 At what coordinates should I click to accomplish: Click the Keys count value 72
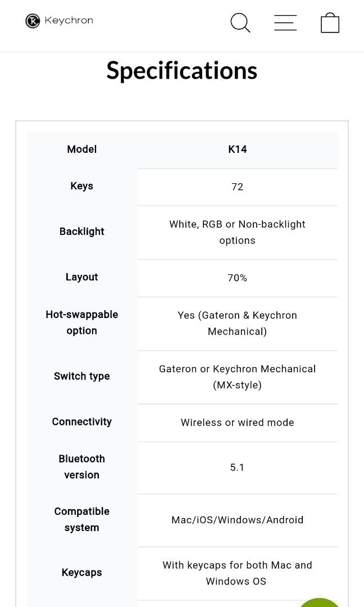pos(237,187)
